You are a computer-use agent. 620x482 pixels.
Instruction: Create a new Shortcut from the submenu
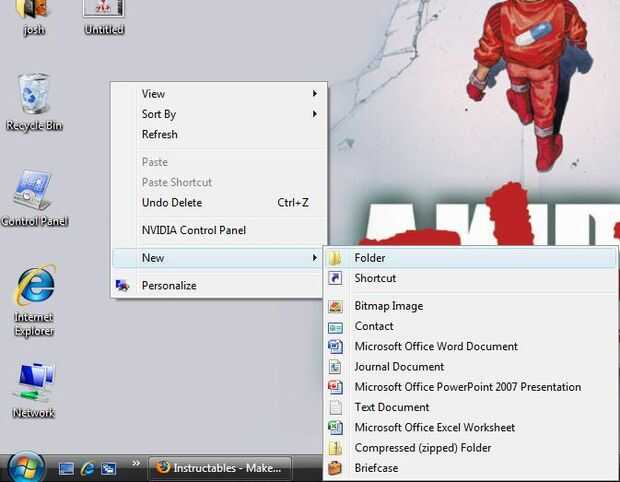coord(471,278)
